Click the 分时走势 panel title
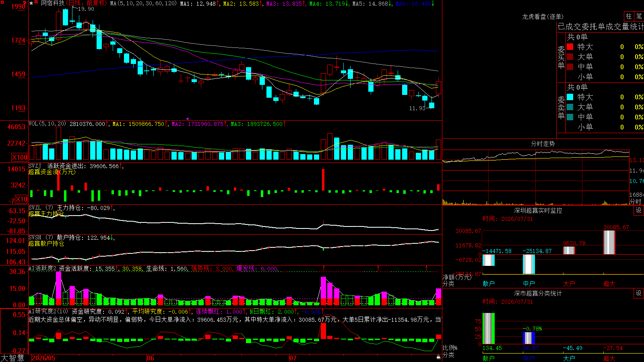Viewport: 644px width, 362px height. click(x=543, y=144)
